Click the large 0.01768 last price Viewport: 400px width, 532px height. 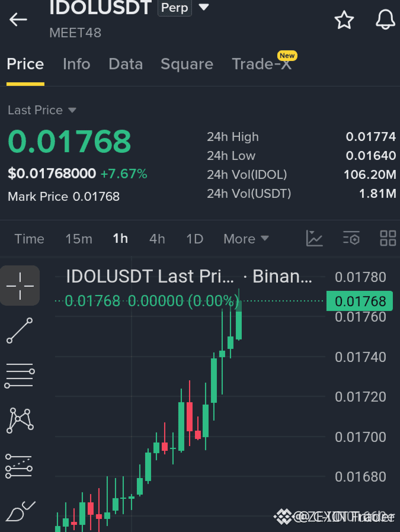click(69, 141)
